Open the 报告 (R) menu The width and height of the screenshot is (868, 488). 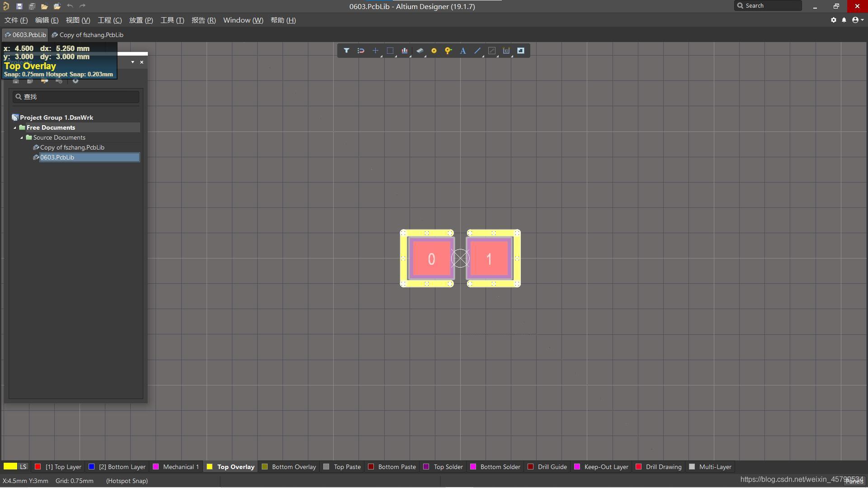(203, 20)
